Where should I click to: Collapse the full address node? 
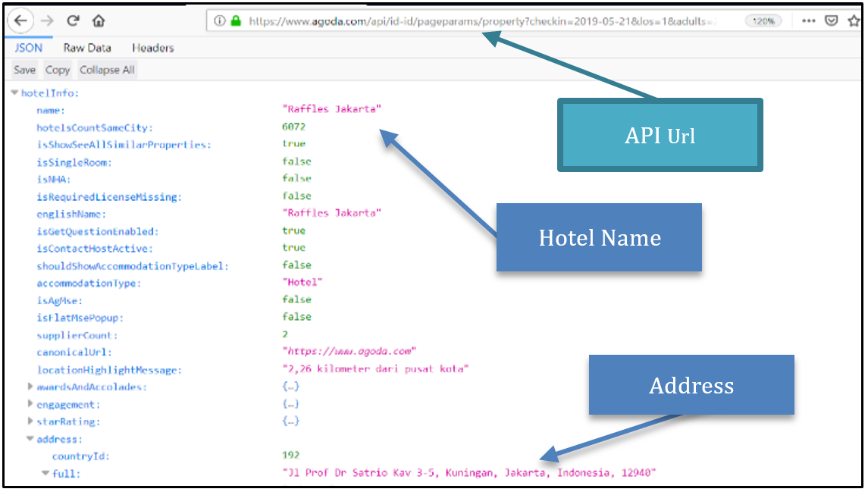click(x=46, y=473)
